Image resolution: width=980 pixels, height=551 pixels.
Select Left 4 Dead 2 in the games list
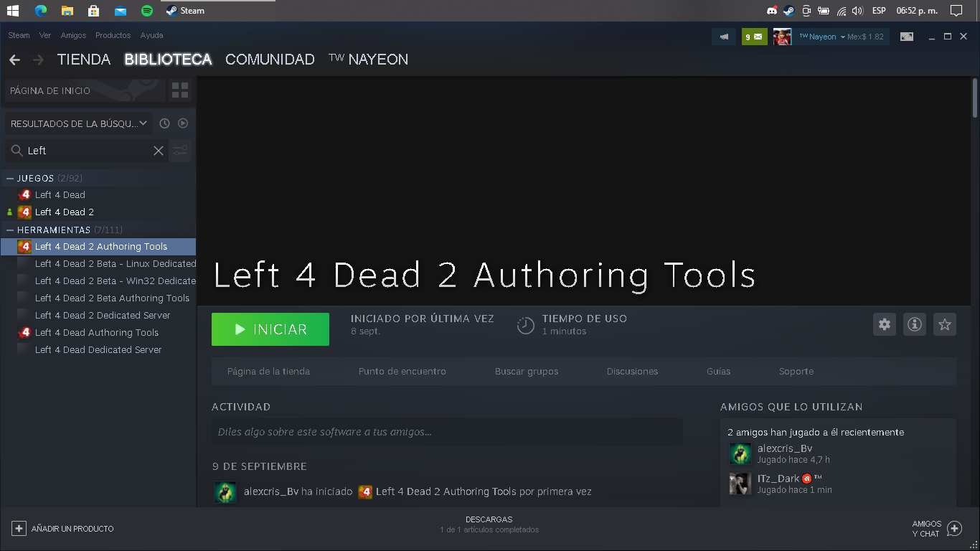point(98,212)
